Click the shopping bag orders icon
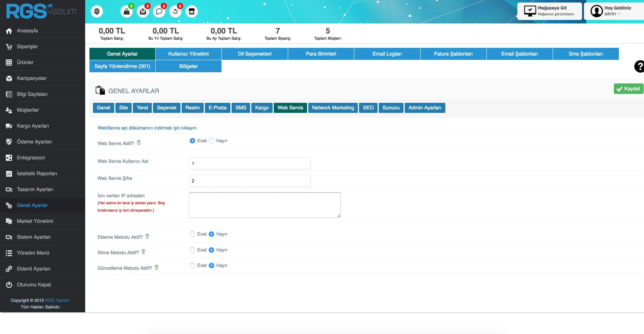The width and height of the screenshot is (644, 334). (x=126, y=11)
